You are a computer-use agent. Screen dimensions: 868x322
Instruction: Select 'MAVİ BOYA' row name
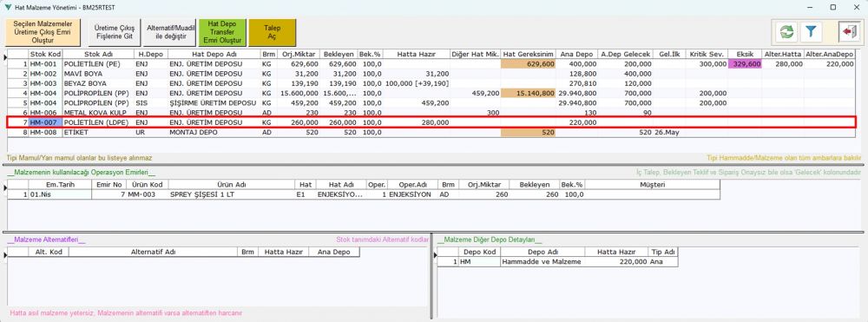(99, 74)
